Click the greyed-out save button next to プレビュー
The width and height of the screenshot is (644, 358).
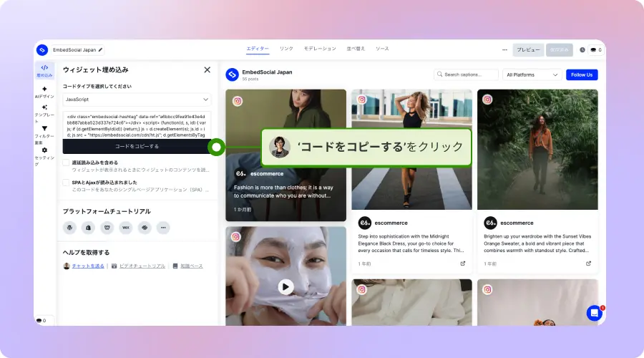point(559,49)
